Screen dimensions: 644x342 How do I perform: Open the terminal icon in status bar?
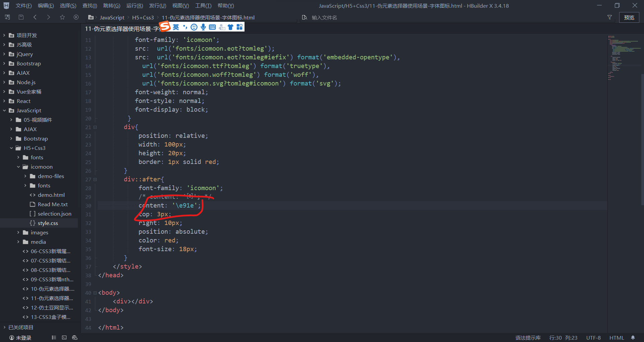tap(64, 338)
